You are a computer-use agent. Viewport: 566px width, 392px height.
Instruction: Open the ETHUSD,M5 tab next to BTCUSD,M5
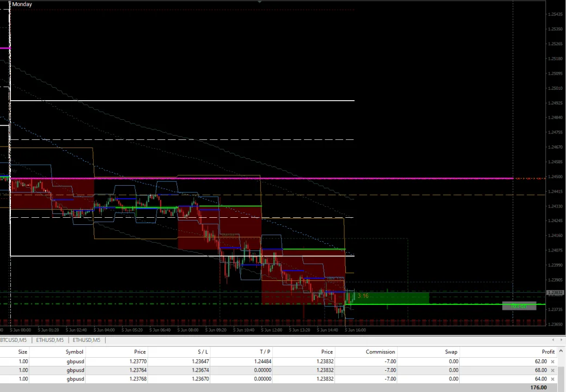coord(50,340)
